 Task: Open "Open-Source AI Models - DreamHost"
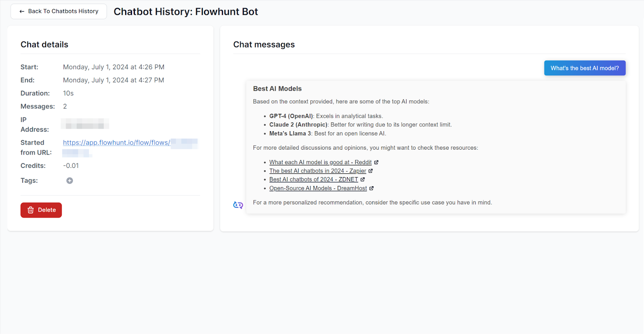(x=318, y=188)
